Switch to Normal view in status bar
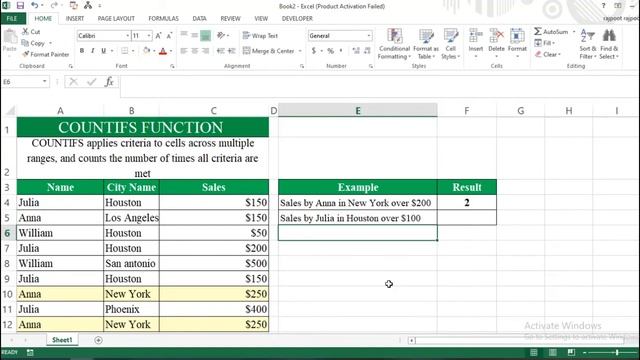 [533, 352]
